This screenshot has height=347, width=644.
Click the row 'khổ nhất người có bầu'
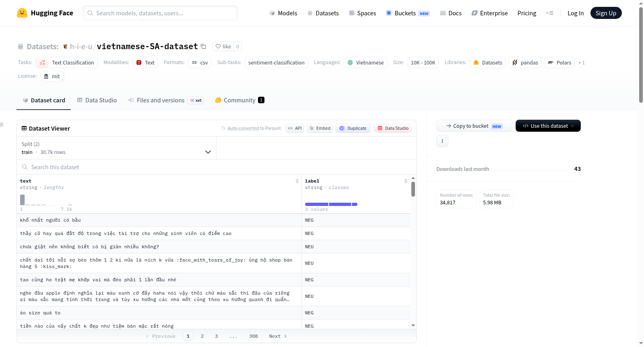tap(213, 220)
